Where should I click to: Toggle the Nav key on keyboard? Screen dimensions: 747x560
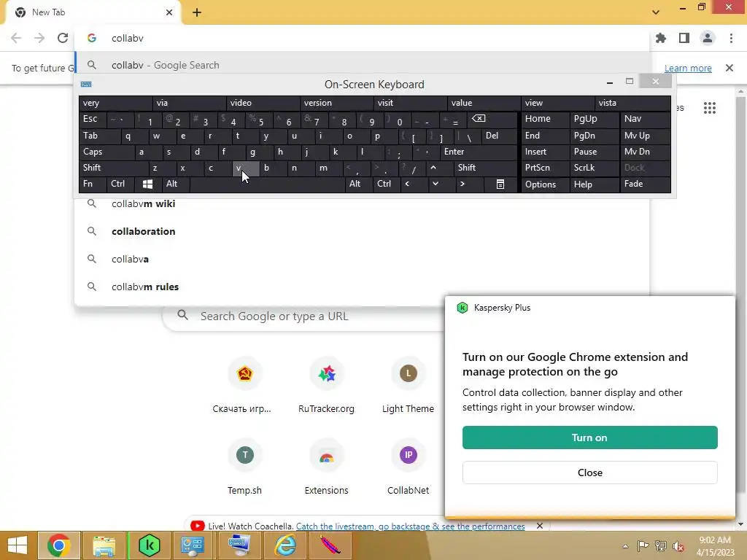click(x=645, y=119)
